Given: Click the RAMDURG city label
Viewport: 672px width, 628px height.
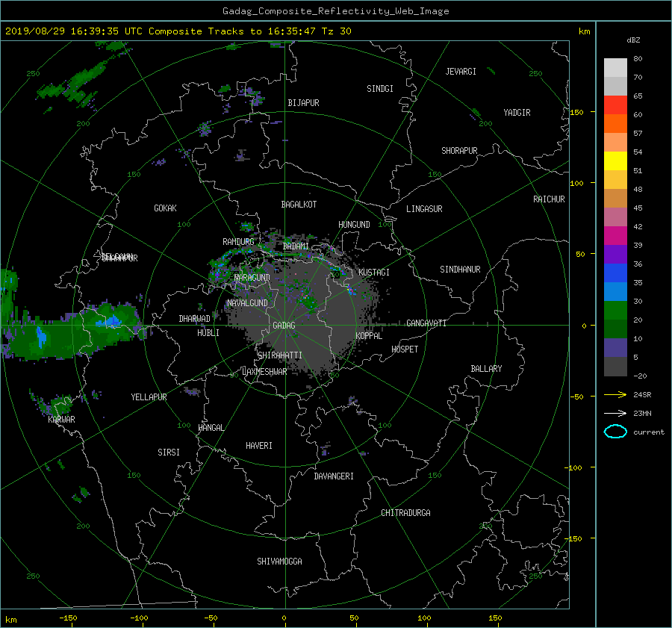Looking at the screenshot, I should [x=238, y=242].
